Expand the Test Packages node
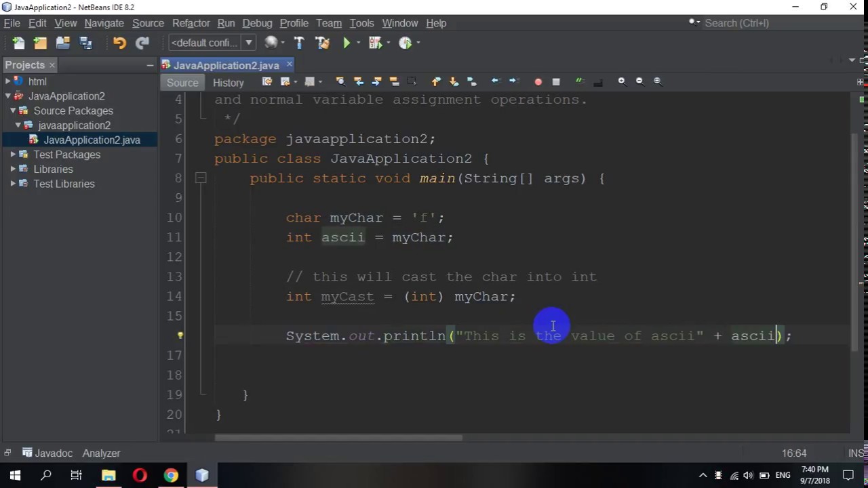This screenshot has width=868, height=488. pos(13,155)
